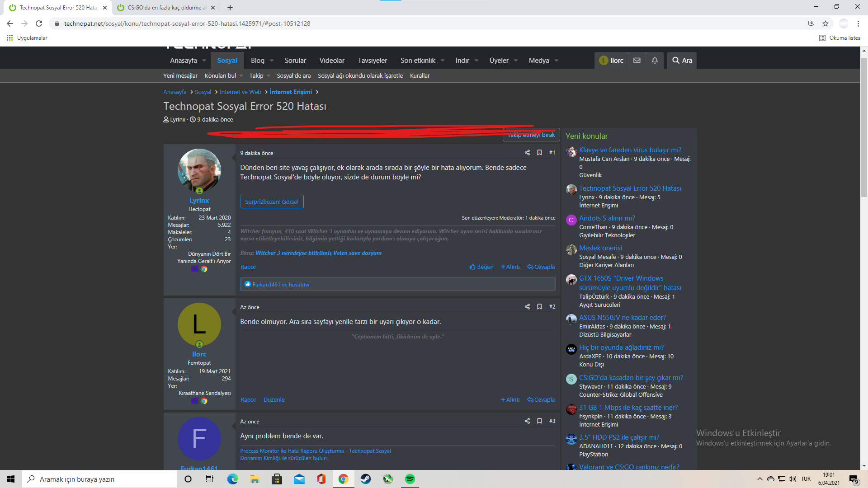Screen dimensions: 868x488
Task: Open Steam from the taskbar
Action: coord(366,479)
